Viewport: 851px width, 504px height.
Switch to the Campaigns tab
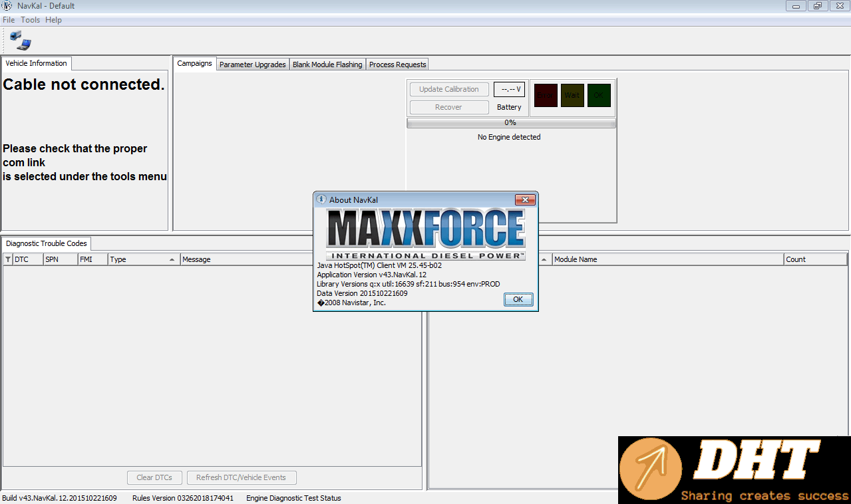point(194,64)
